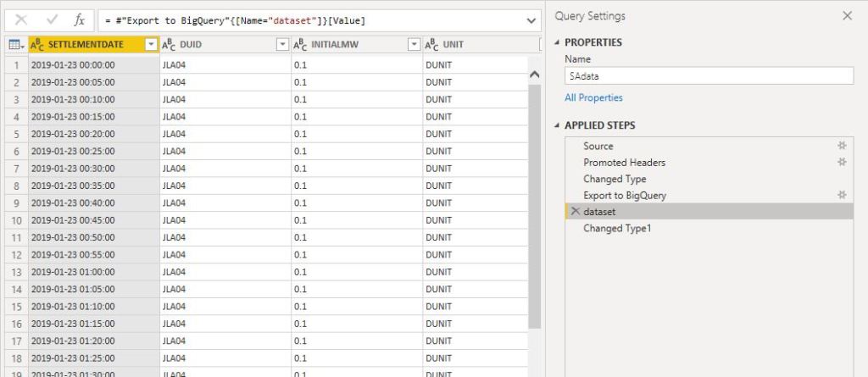Select the Changed Type1 step
The image size is (868, 377).
coord(617,228)
